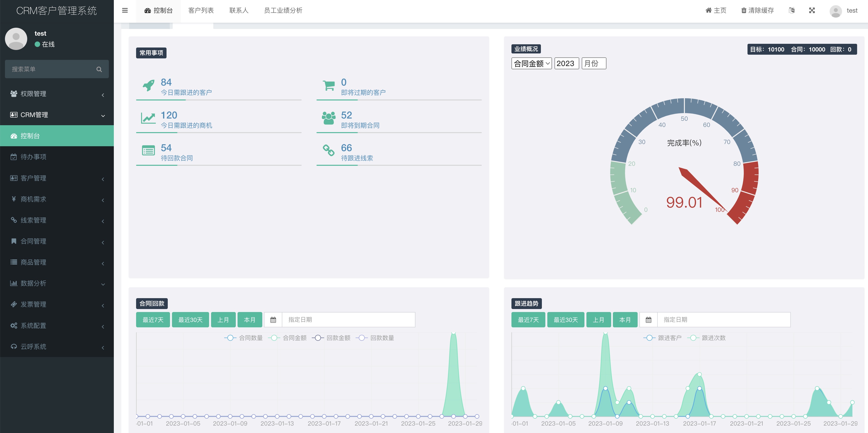The image size is (868, 433).
Task: Switch to 客户列表 top tab
Action: point(201,10)
